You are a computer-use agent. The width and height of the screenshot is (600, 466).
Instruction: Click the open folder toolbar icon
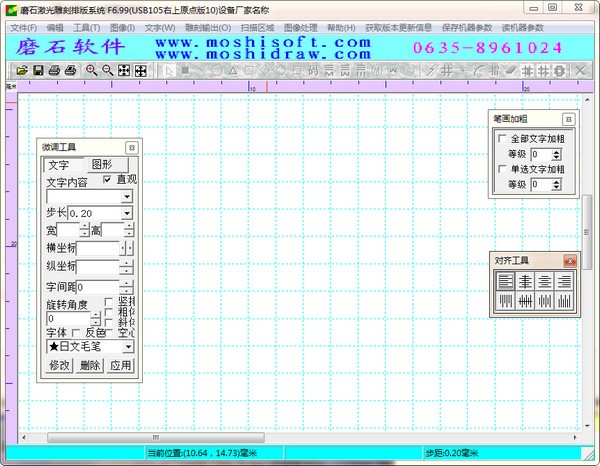[21, 71]
